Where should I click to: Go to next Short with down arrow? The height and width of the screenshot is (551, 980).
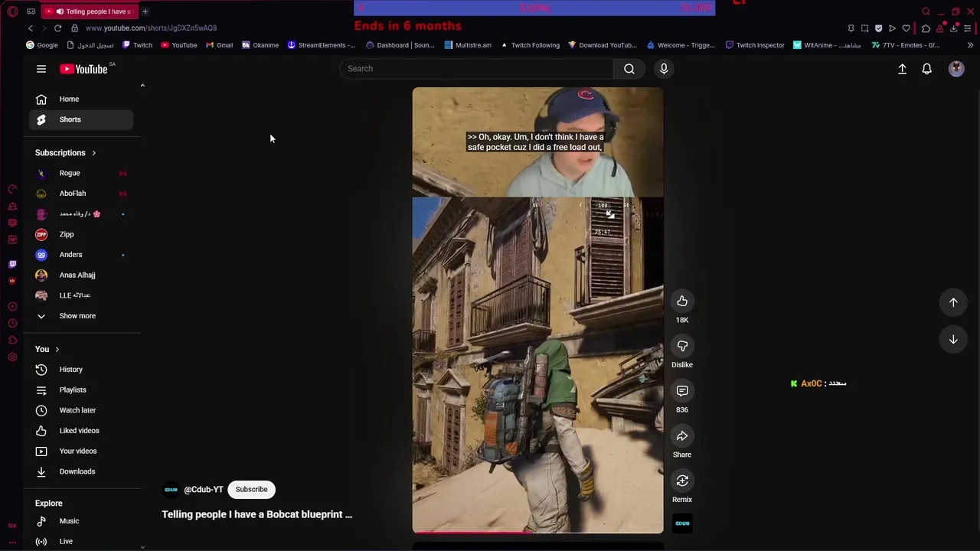click(x=953, y=339)
